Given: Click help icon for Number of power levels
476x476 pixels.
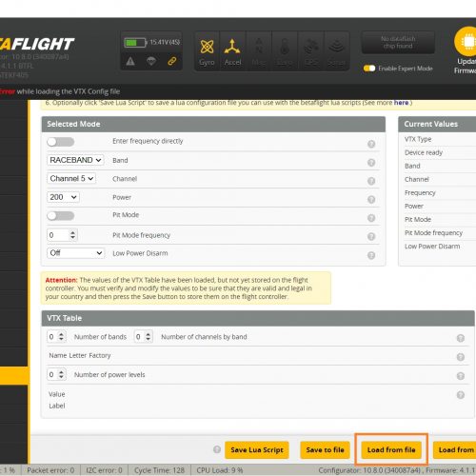Looking at the screenshot, I should click(x=461, y=376).
